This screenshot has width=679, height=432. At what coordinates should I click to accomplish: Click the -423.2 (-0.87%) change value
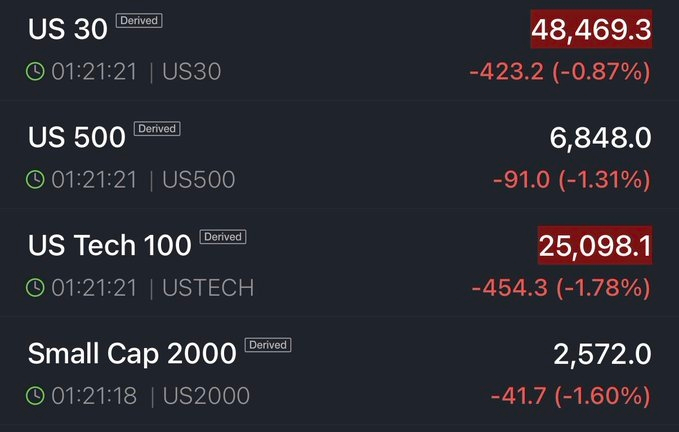(560, 71)
